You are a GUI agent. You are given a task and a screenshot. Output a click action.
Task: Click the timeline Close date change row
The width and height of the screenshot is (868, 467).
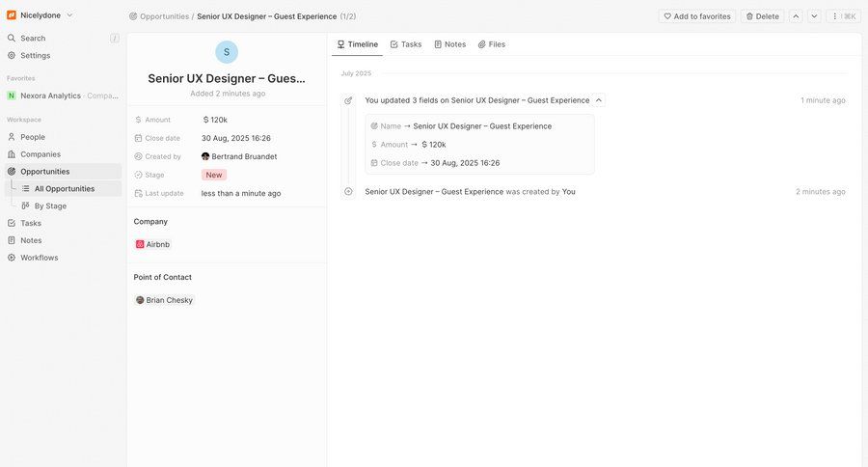[x=435, y=163]
